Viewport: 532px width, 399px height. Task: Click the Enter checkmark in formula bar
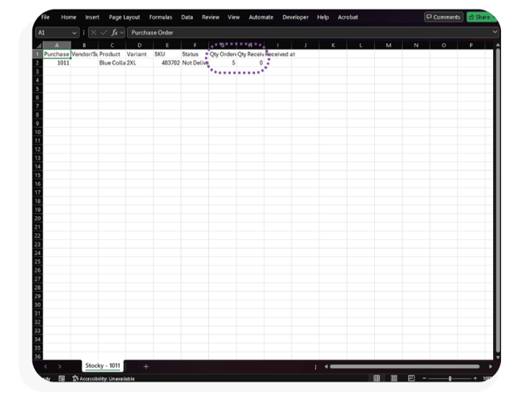[104, 33]
